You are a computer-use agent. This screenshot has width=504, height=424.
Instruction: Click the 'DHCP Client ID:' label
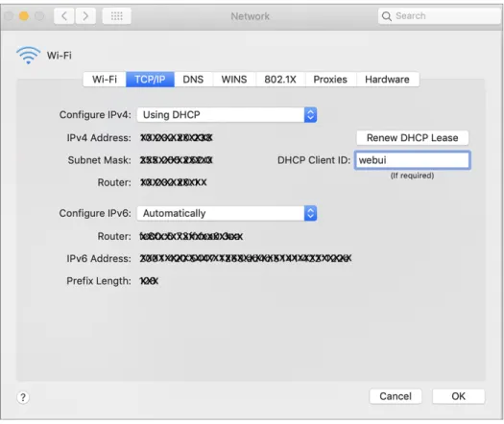point(314,160)
